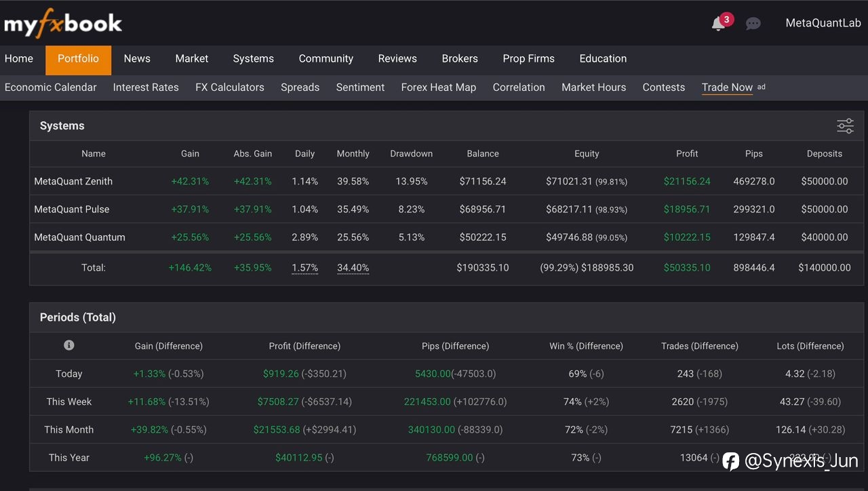Screen dimensions: 868x491
Task: Open Forex Heat Map page
Action: click(x=438, y=87)
